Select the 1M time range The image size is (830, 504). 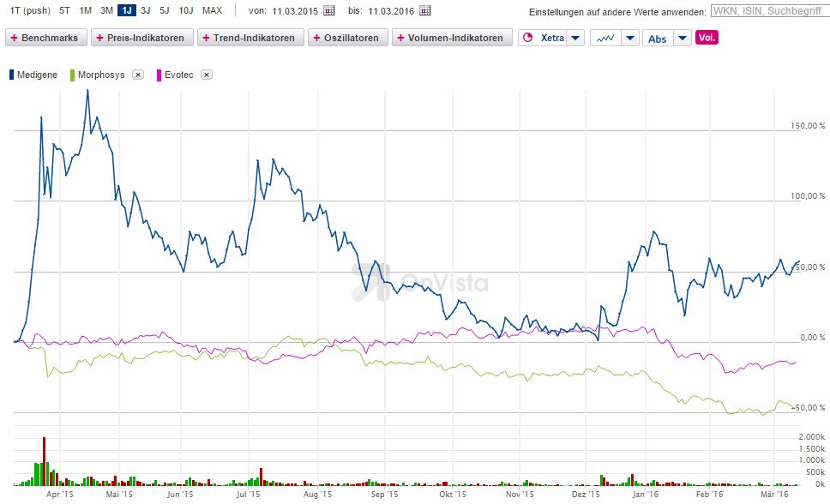85,10
